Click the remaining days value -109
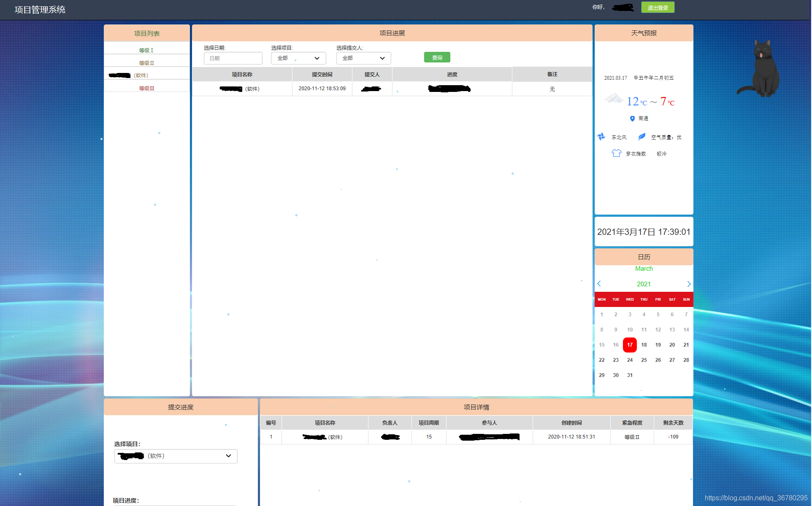This screenshot has width=812, height=506. pyautogui.click(x=673, y=437)
